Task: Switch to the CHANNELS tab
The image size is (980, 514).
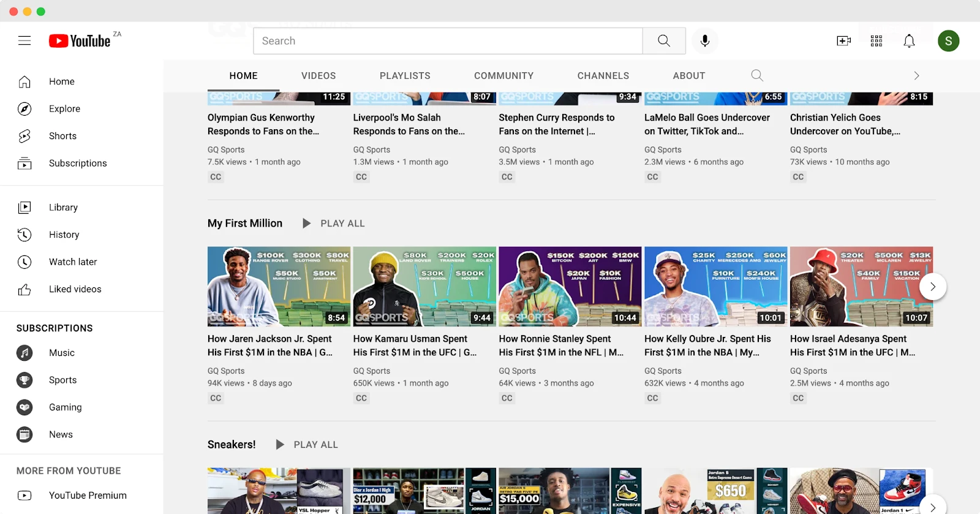Action: pyautogui.click(x=603, y=76)
